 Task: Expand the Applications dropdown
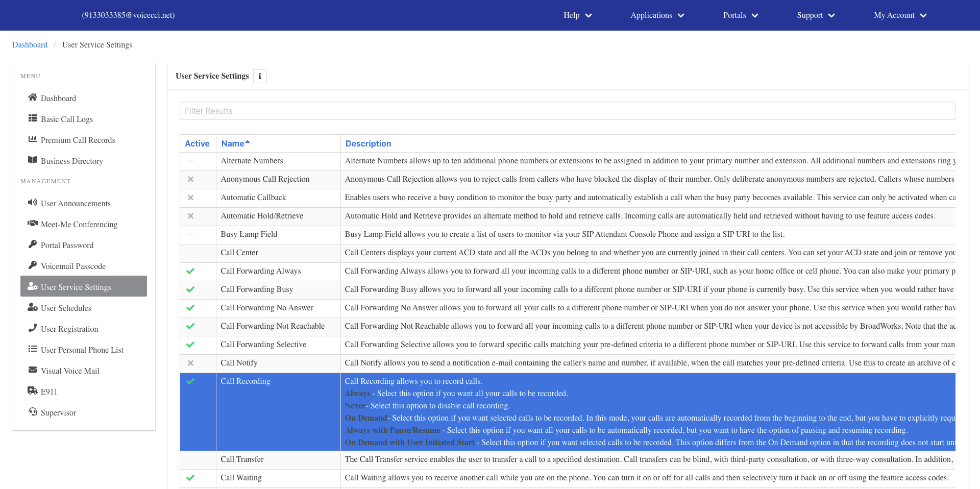click(657, 15)
